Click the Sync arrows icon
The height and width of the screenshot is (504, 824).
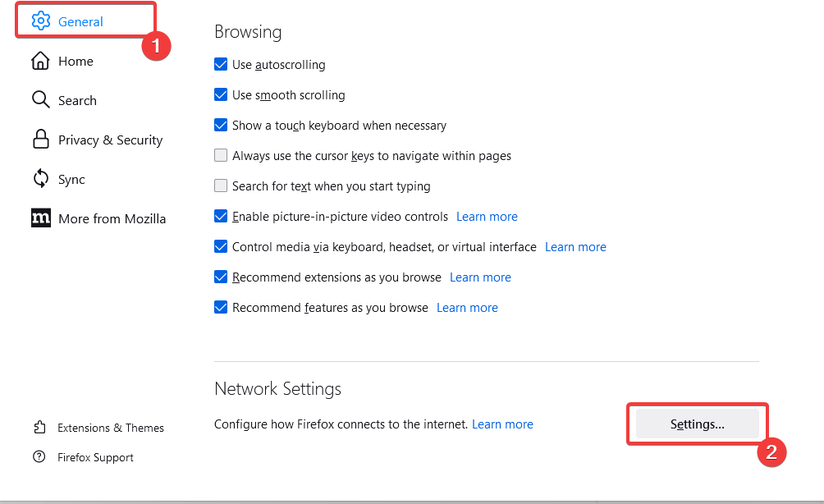(x=40, y=179)
